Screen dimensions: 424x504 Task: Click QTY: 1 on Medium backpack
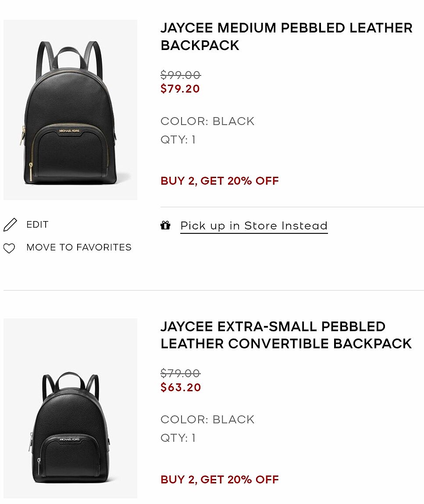click(x=178, y=140)
